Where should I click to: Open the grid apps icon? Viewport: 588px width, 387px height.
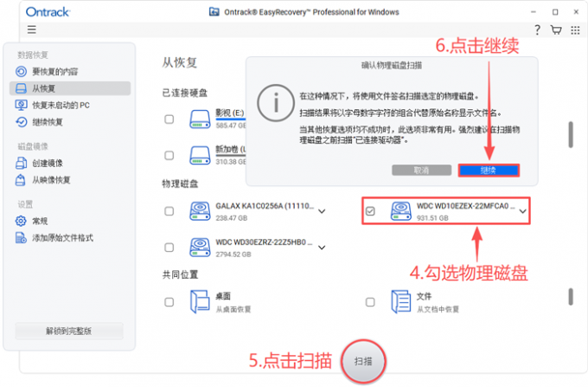point(575,30)
